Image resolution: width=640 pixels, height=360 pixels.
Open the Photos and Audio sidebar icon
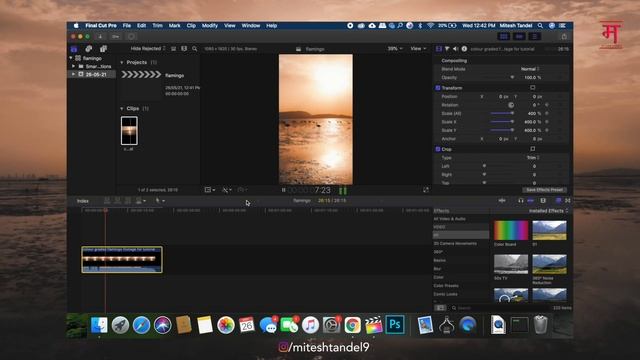89,49
